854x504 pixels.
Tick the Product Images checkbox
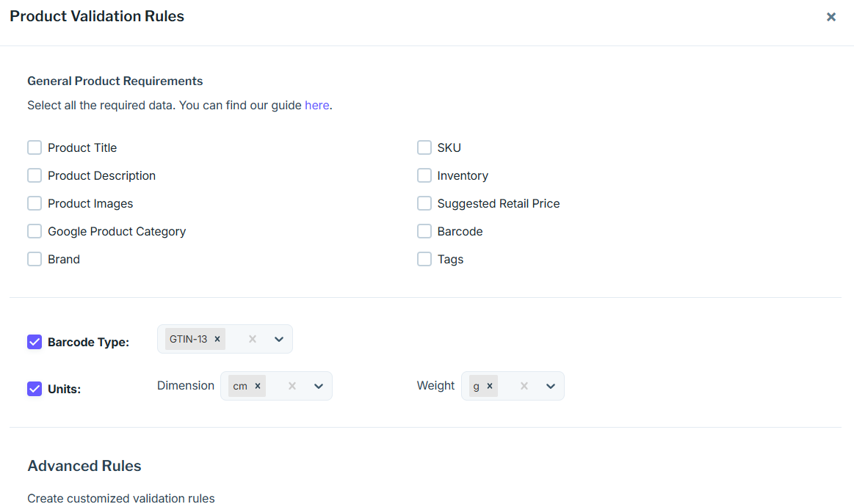click(x=35, y=203)
